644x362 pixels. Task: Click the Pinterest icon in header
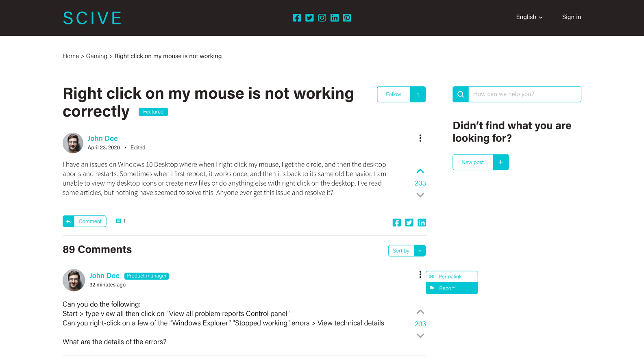(x=347, y=18)
